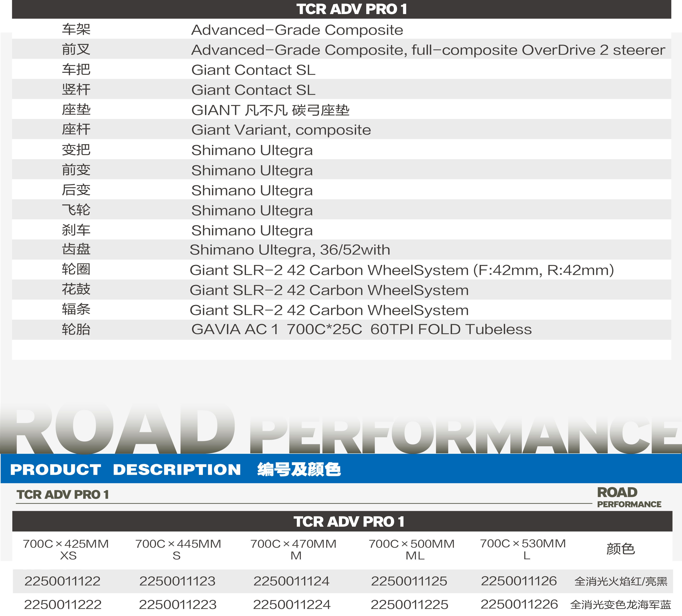Click the 车架 frame label
The image size is (682, 616).
76,29
